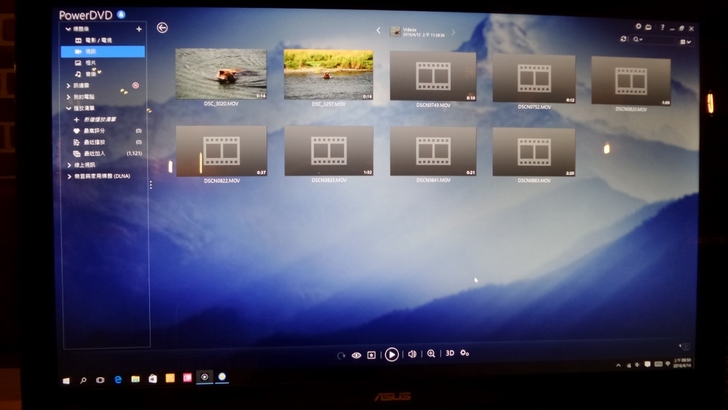This screenshot has height=410, width=728.
Task: Show hidden system tray icons
Action: click(x=618, y=365)
